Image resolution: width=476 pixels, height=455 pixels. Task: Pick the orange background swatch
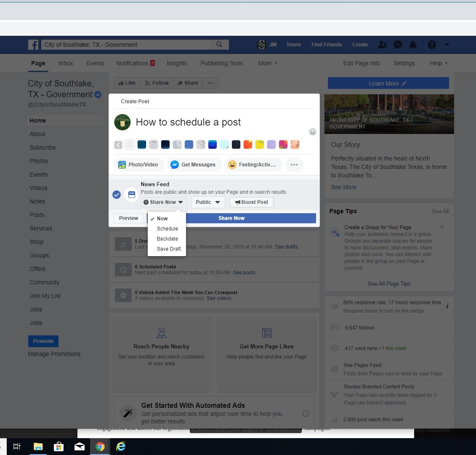[248, 145]
